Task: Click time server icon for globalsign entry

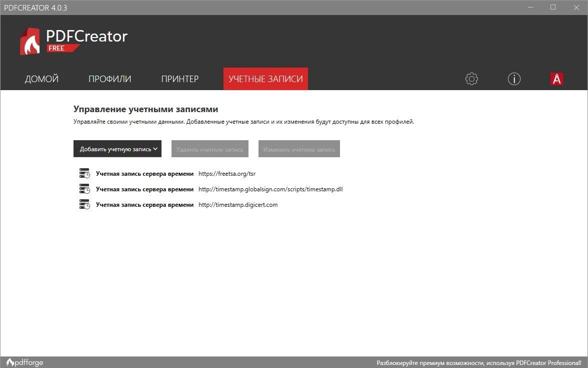Action: click(84, 189)
